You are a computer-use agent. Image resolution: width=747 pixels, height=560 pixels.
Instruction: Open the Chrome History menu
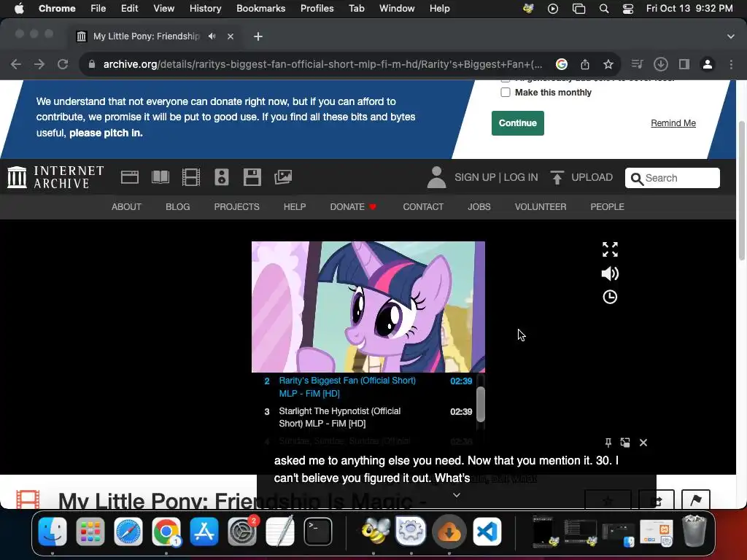point(205,8)
